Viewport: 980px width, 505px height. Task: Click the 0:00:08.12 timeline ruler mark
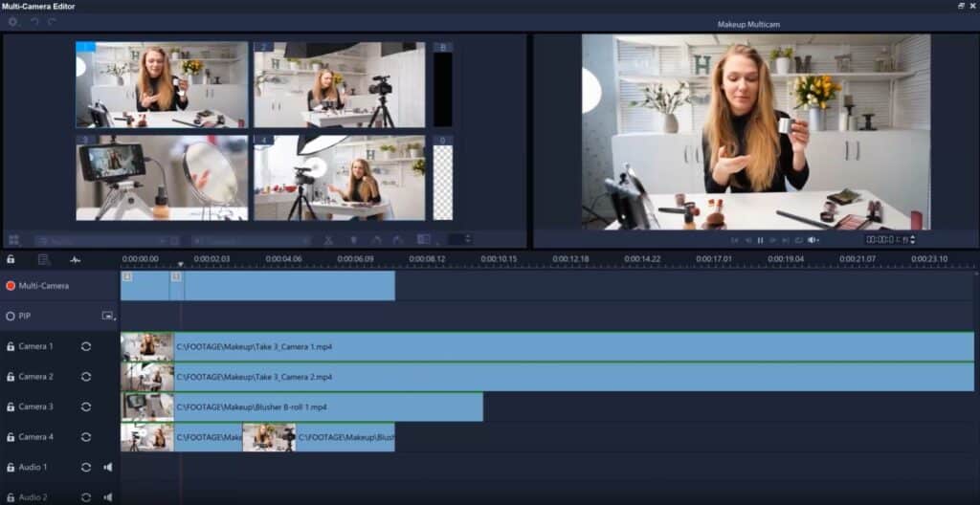coord(428,258)
